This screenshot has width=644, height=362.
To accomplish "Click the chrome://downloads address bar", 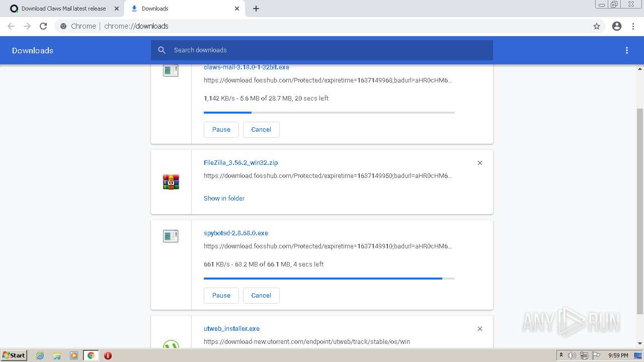I will (322, 26).
